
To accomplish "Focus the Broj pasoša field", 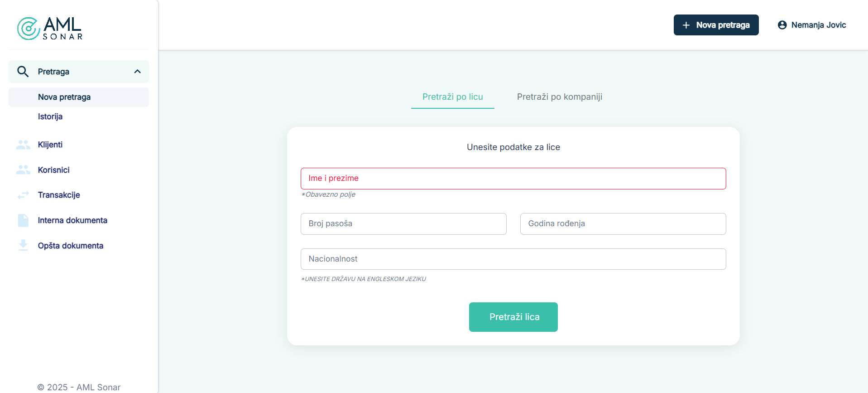I will [x=403, y=224].
